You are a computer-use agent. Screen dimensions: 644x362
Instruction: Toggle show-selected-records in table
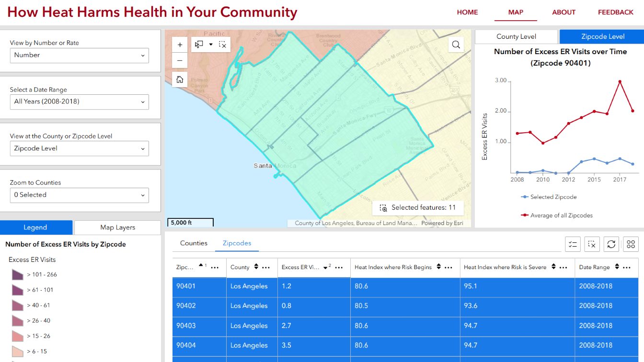pos(573,244)
